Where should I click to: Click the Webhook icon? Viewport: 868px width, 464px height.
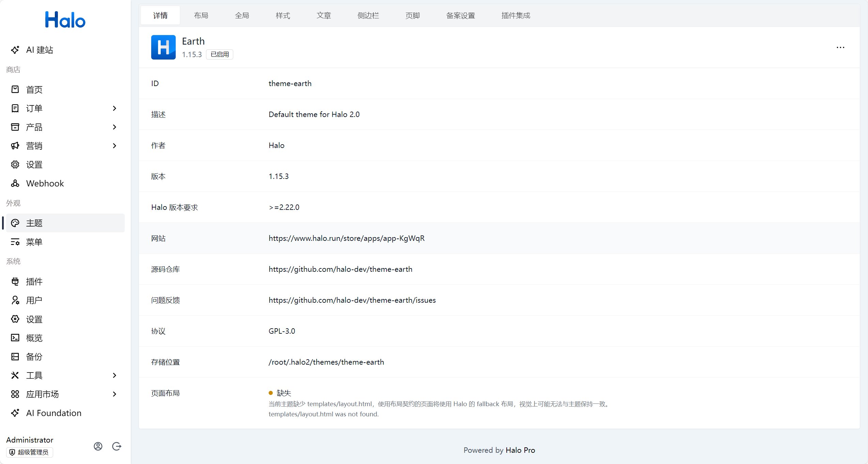[x=15, y=183]
